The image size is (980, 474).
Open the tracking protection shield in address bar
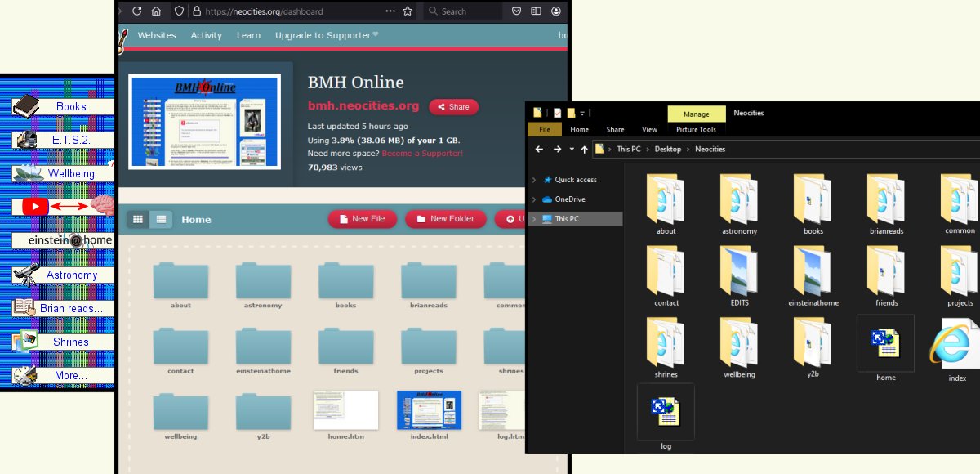coord(179,11)
